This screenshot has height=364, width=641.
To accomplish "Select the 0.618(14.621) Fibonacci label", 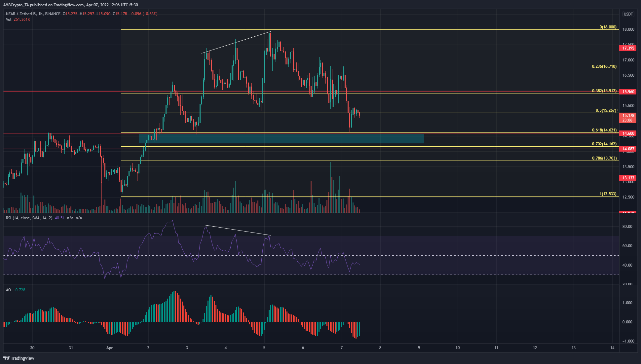I will [604, 130].
